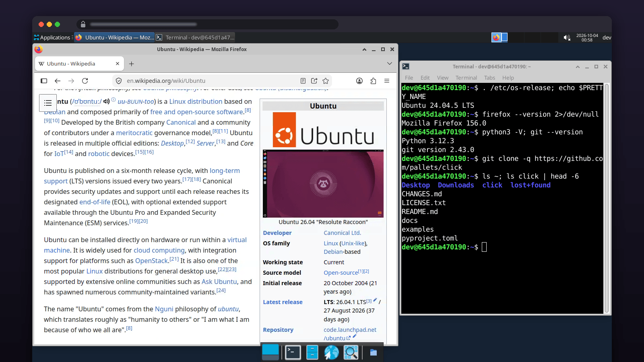Viewport: 644px width, 362px height.
Task: Open Application Finder magnifier icon in dock
Action: click(x=351, y=352)
